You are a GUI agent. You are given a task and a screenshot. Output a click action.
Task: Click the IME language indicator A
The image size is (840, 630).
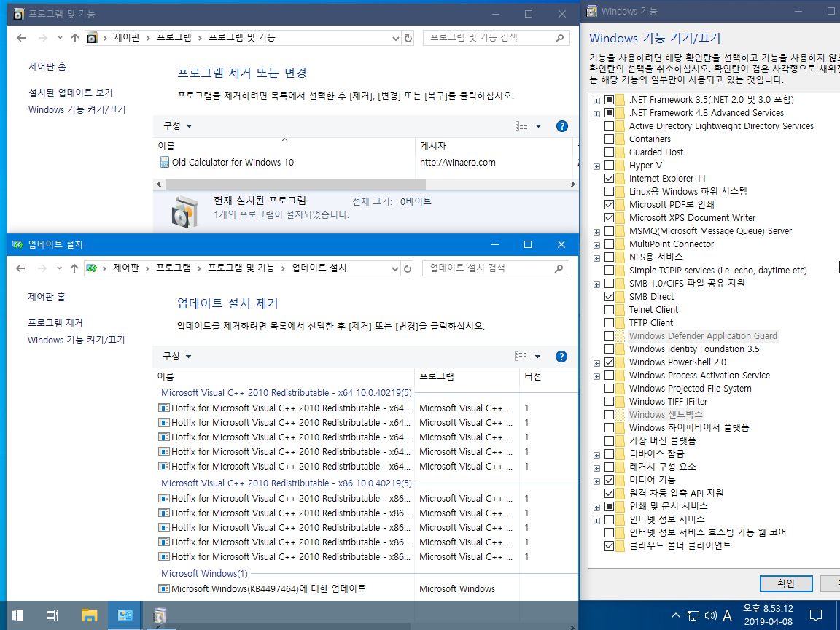(x=727, y=615)
